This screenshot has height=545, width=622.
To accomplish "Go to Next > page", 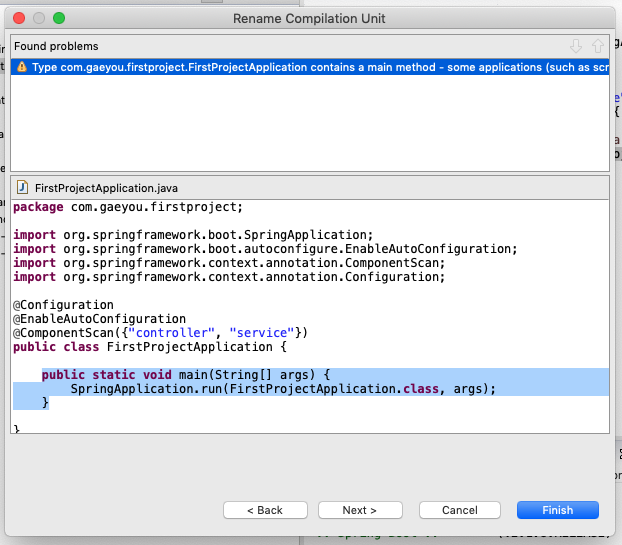I will pyautogui.click(x=360, y=510).
